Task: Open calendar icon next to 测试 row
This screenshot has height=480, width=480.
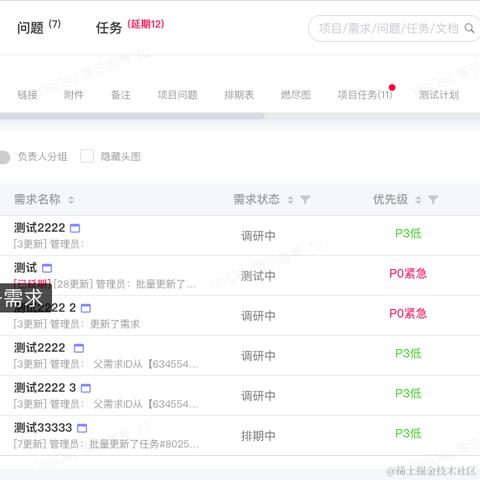Action: [x=47, y=268]
